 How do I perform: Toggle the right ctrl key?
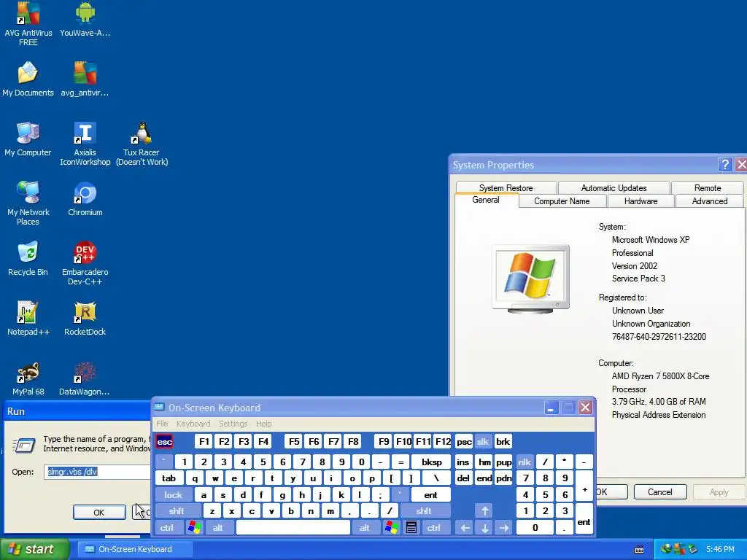433,528
